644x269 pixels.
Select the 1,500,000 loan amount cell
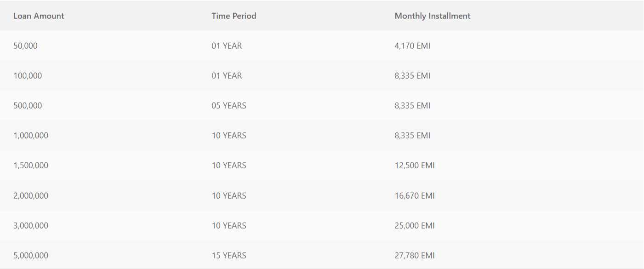[31, 165]
